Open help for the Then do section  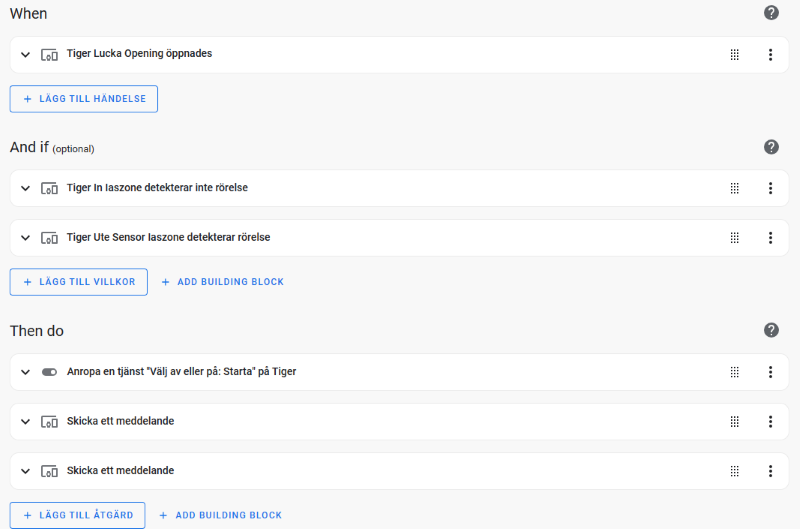tap(771, 330)
